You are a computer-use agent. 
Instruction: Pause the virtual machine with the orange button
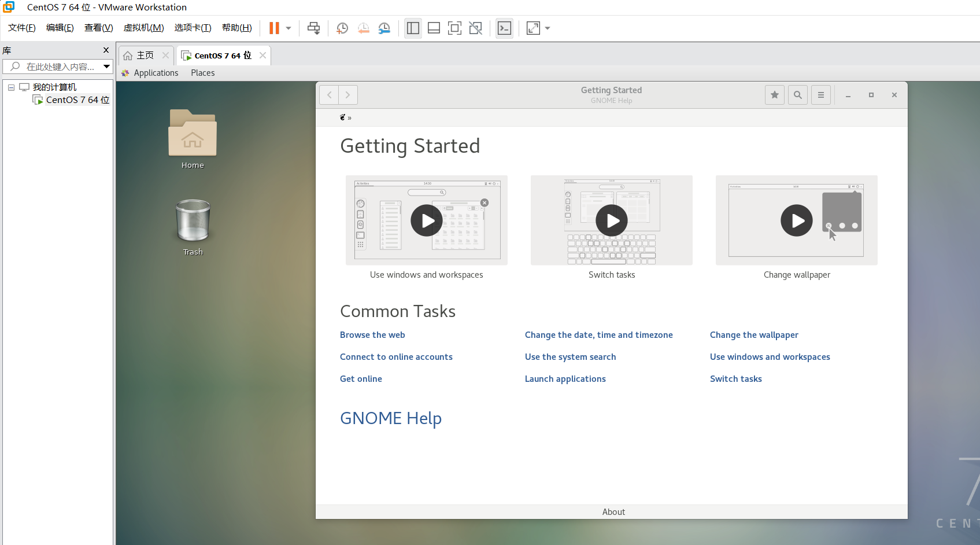click(x=274, y=28)
